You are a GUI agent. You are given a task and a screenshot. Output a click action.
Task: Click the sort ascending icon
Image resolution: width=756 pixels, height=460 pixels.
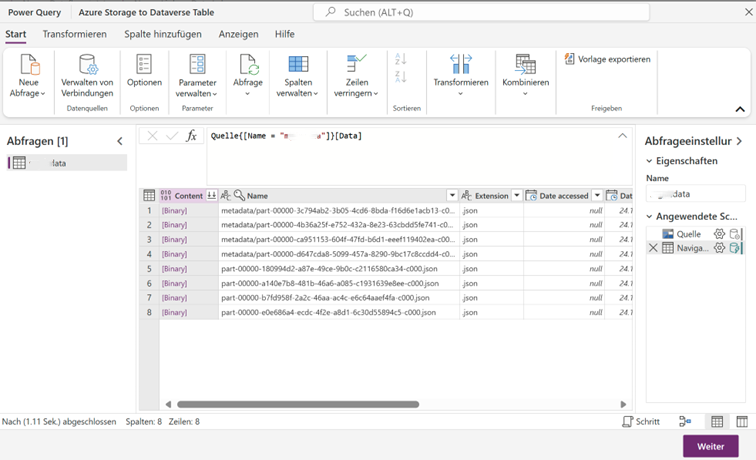401,60
